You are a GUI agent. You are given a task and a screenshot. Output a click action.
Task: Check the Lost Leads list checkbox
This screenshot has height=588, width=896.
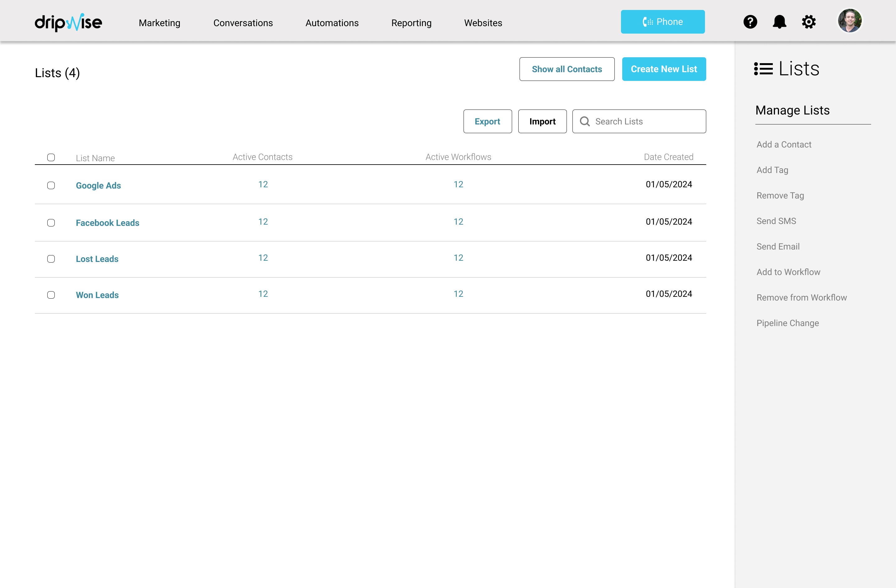coord(51,259)
